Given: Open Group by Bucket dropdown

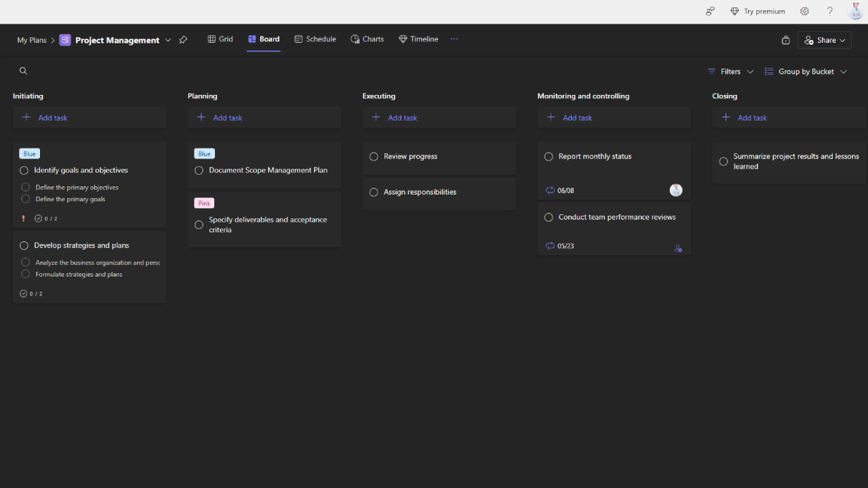Looking at the screenshot, I should coord(806,71).
